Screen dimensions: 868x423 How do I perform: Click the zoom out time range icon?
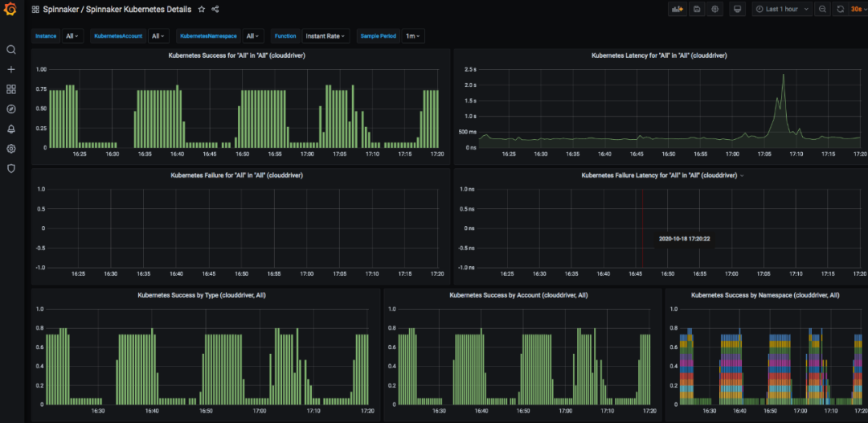coord(822,10)
